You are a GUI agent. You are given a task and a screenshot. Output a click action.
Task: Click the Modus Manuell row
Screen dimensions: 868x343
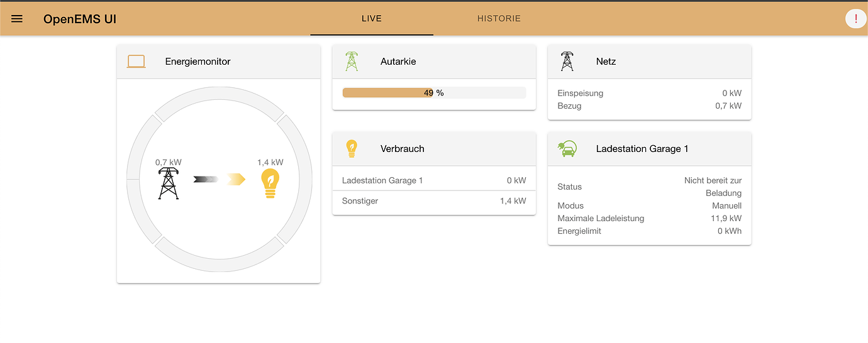(649, 206)
